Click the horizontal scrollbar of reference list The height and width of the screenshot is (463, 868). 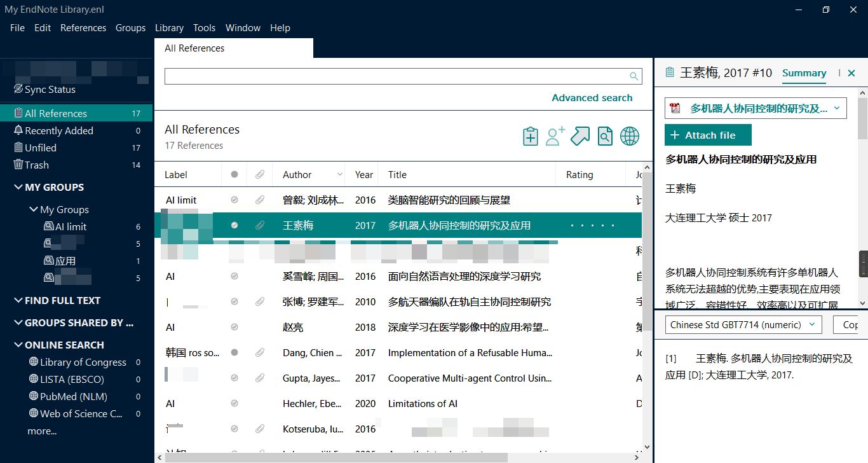click(337, 457)
